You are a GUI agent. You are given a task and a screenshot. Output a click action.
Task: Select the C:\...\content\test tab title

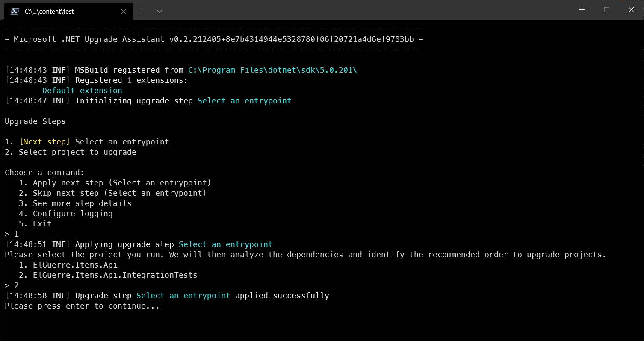49,12
